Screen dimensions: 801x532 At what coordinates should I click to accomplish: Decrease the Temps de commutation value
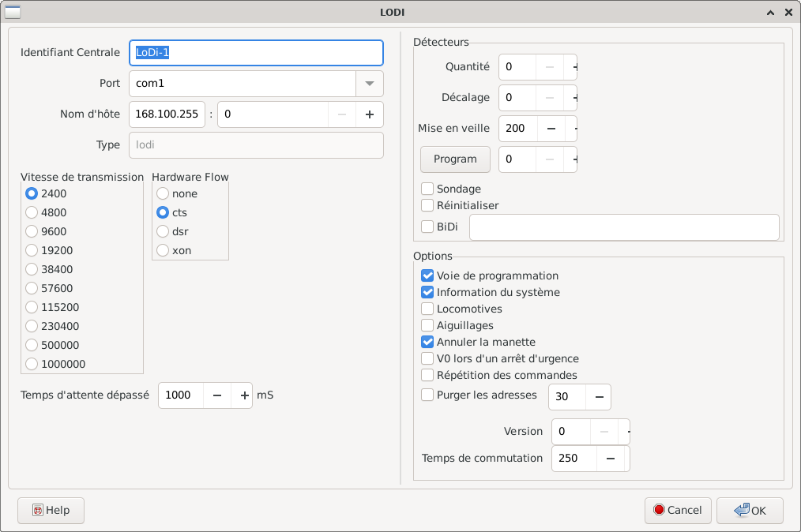coord(610,459)
